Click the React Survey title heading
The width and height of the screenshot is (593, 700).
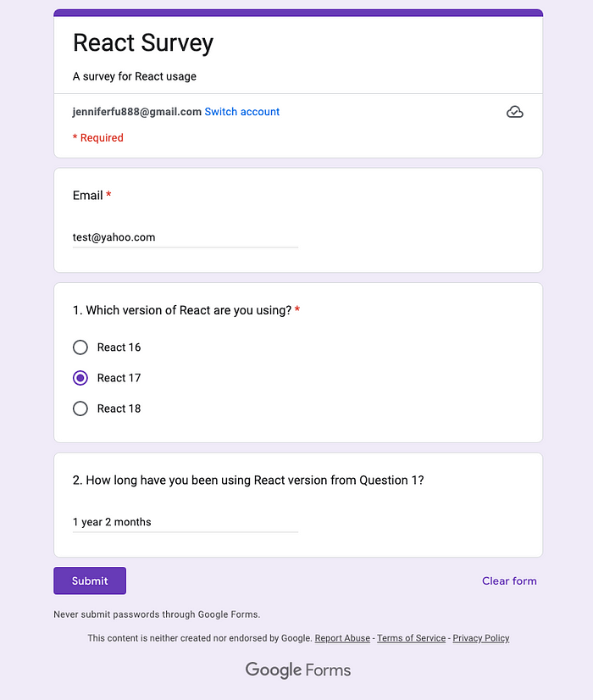tap(143, 43)
